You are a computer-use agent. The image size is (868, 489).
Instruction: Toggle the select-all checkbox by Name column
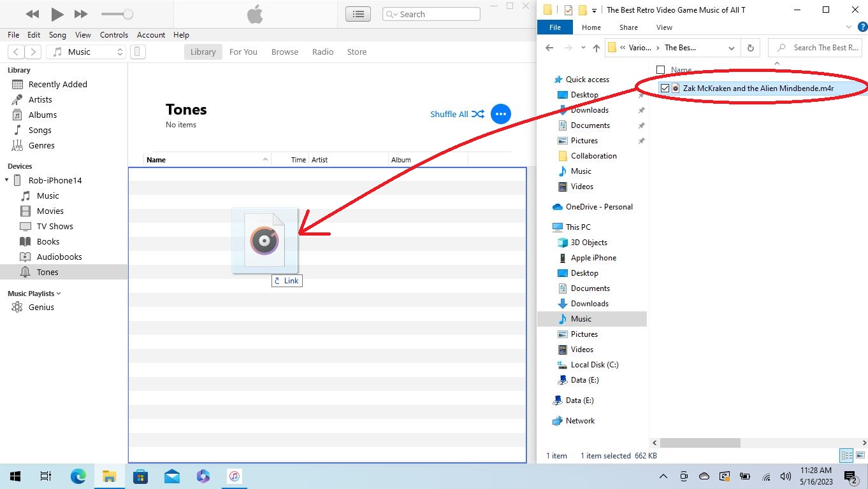[660, 70]
